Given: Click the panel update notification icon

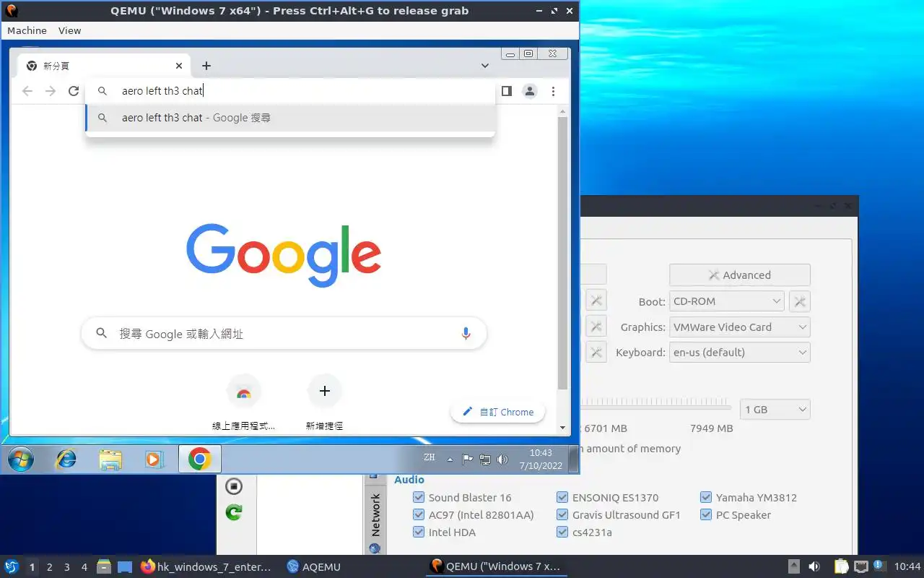Looking at the screenshot, I should (x=879, y=566).
